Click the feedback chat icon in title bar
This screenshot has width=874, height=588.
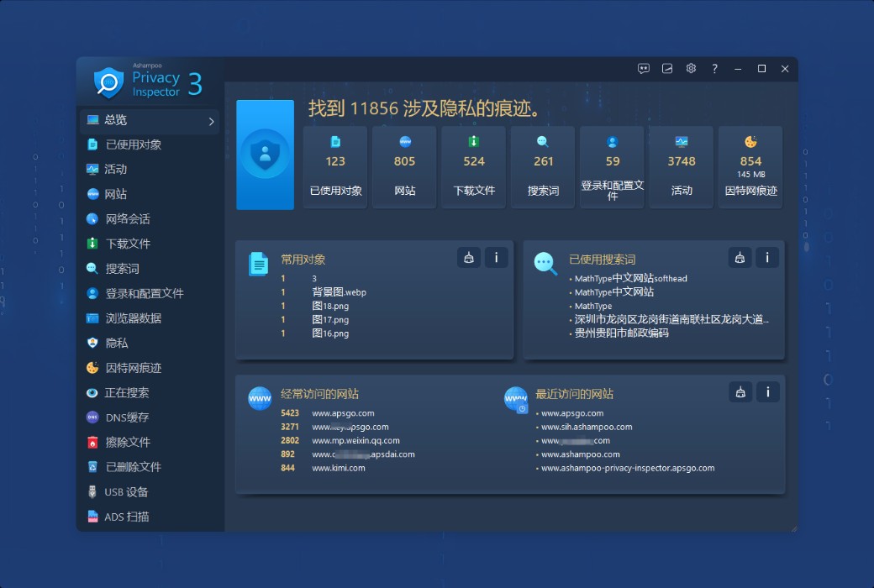[644, 69]
